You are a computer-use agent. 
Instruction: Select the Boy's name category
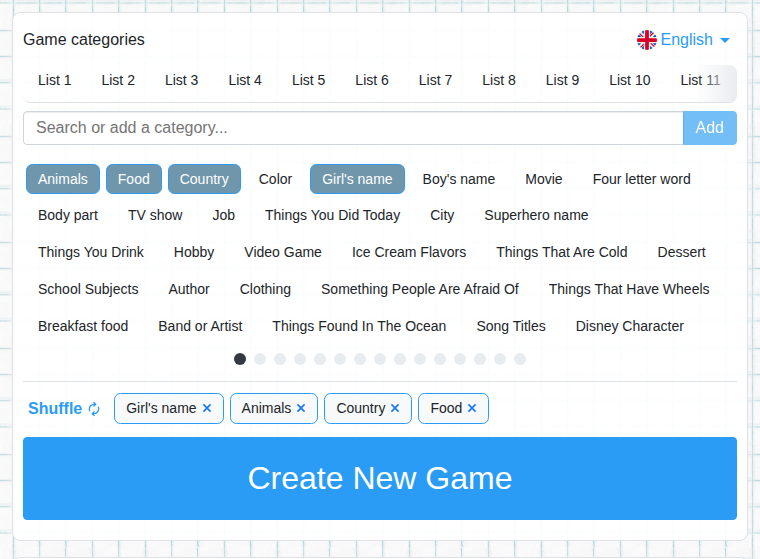click(459, 179)
